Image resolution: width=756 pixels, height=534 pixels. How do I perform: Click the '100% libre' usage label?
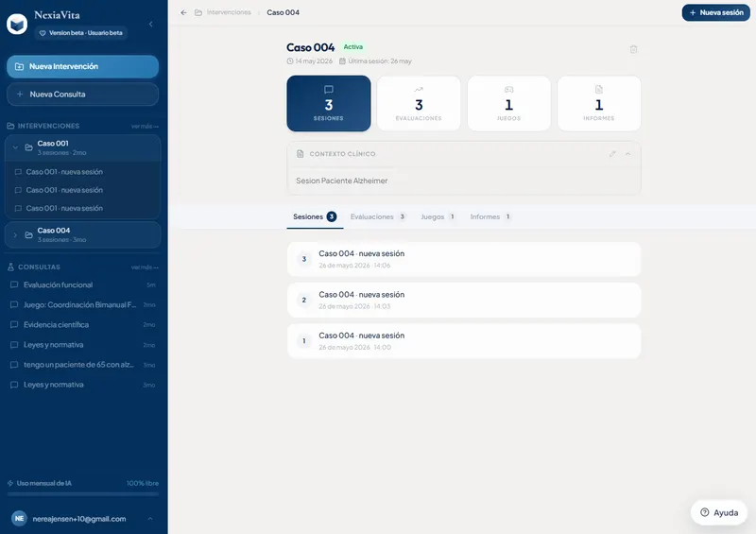click(x=143, y=483)
